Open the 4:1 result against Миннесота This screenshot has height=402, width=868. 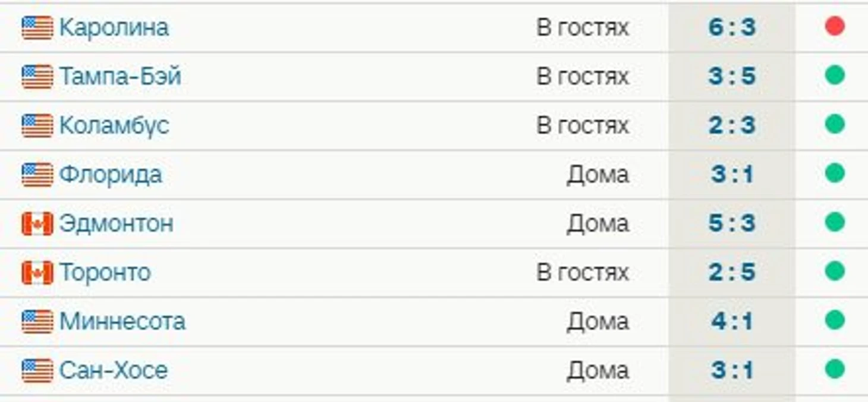(x=732, y=322)
